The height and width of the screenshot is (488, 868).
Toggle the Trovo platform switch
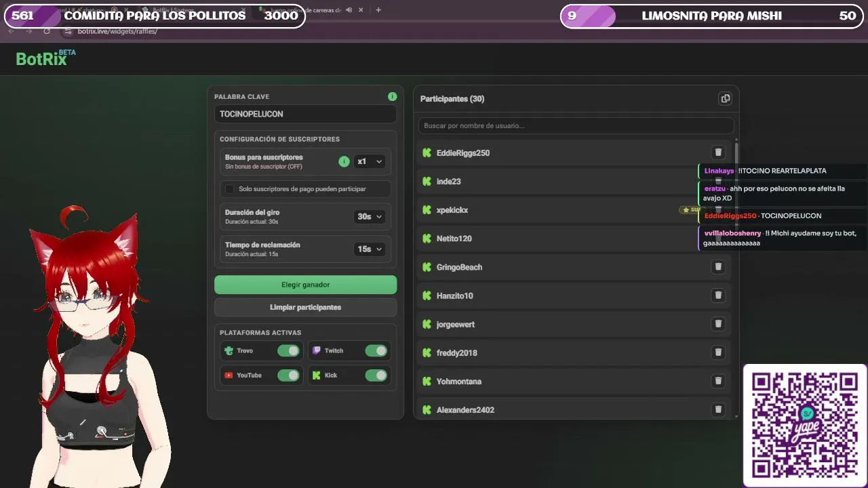pos(288,350)
